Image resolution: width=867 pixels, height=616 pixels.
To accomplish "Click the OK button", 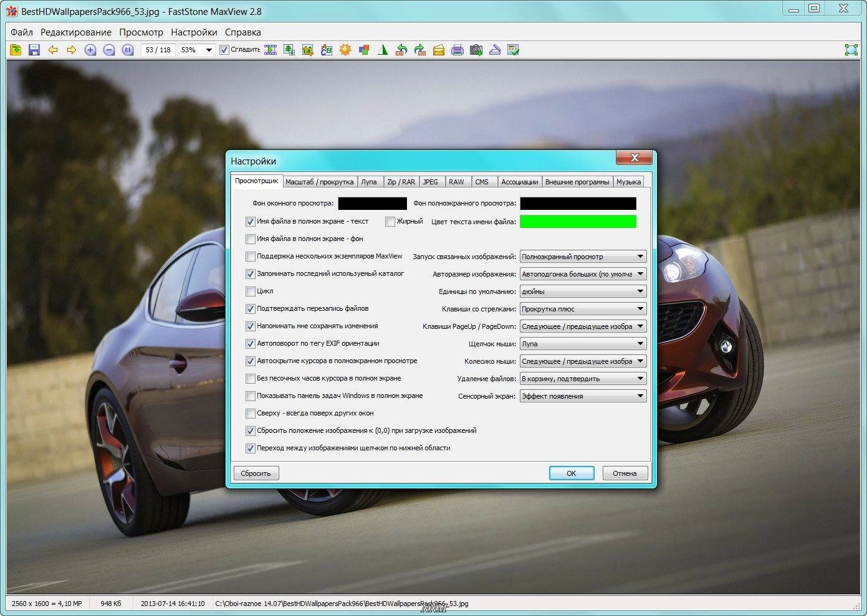I will (572, 473).
